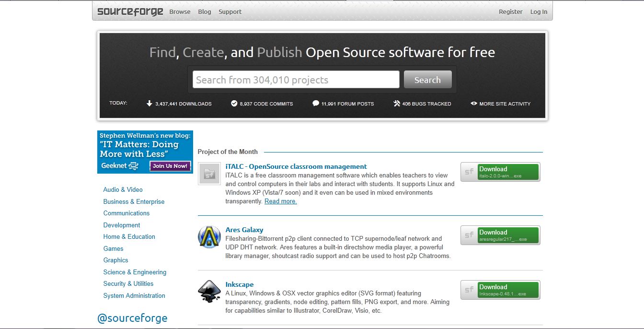The image size is (644, 329).
Task: Click the code commits checkmark icon
Action: pyautogui.click(x=234, y=103)
